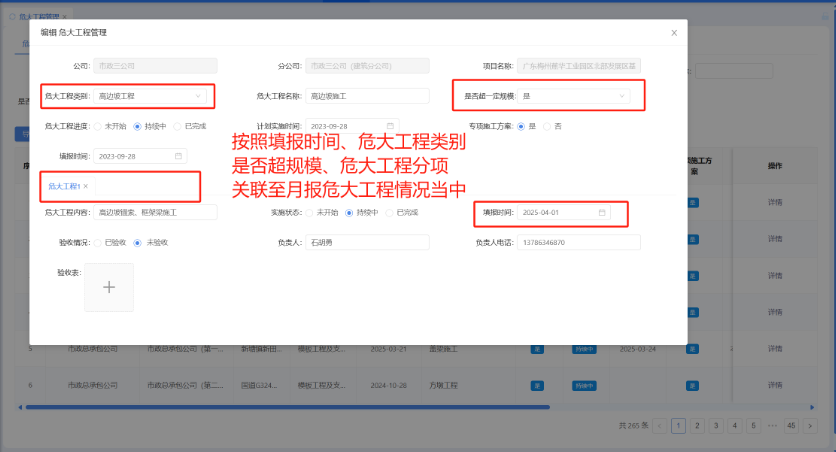Click the 负责人 input field
Viewport: 836px width, 452px height.
[x=367, y=242]
